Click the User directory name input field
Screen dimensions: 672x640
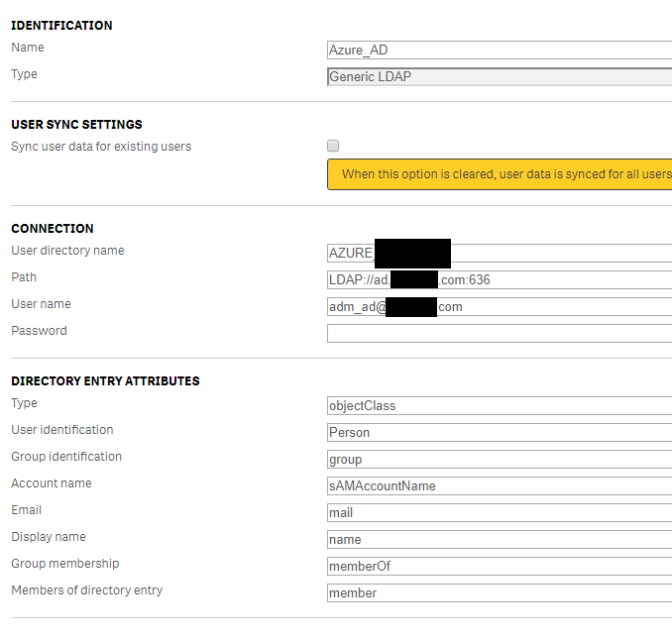(x=500, y=253)
